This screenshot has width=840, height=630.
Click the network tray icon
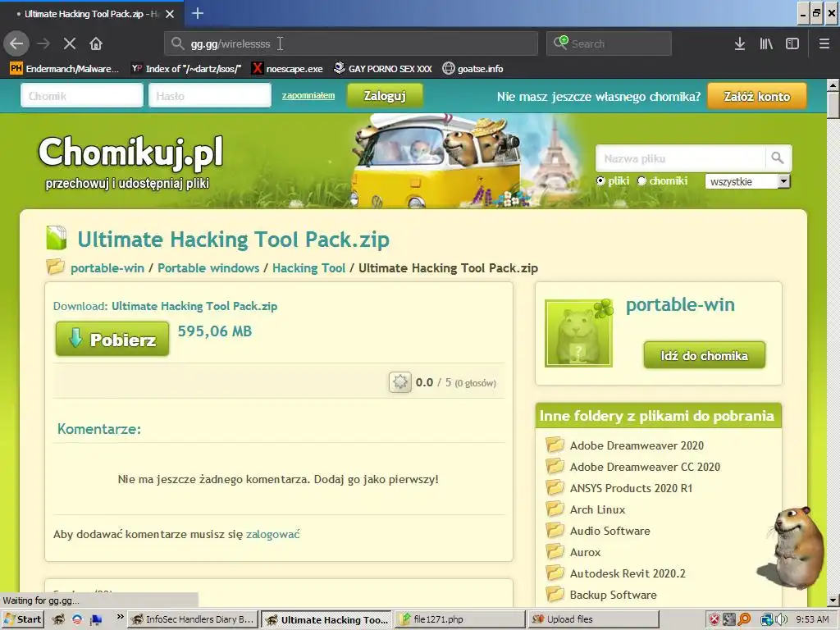pyautogui.click(x=767, y=619)
